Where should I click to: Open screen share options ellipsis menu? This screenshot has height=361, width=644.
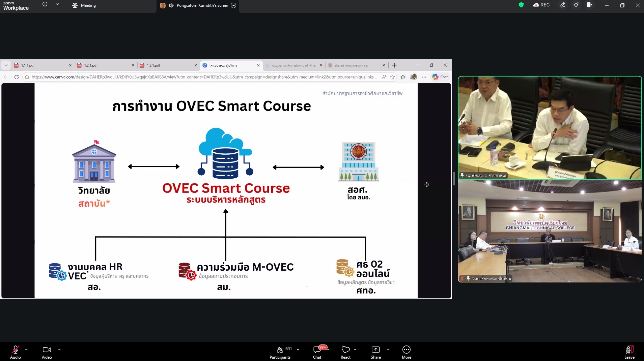[233, 5]
